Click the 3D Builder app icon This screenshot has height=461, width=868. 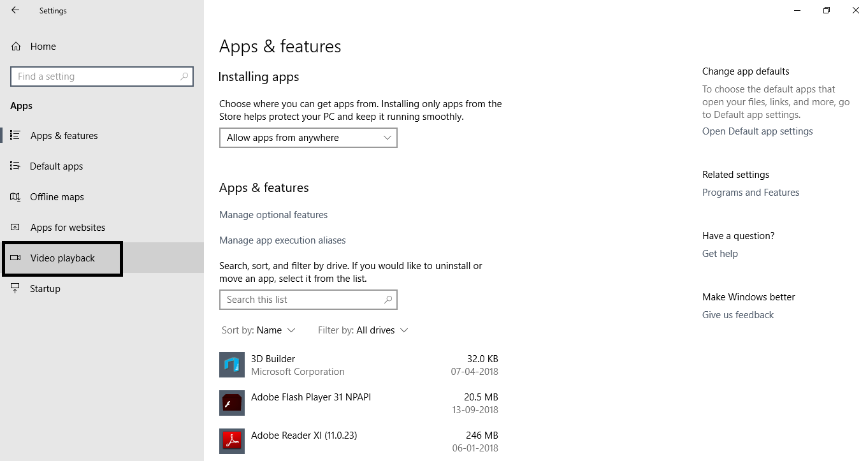click(232, 365)
